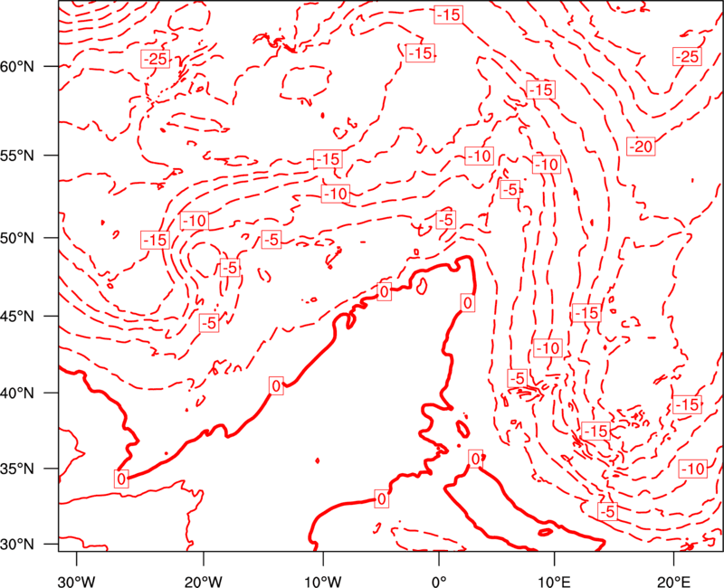Viewport: 724px width, 588px height.
Task: Click the -25 contour label nearest 20°E
Action: click(x=687, y=56)
